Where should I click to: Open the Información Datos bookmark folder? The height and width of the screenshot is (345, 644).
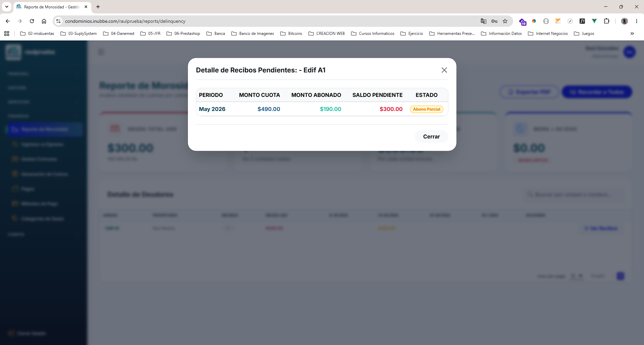pyautogui.click(x=501, y=34)
